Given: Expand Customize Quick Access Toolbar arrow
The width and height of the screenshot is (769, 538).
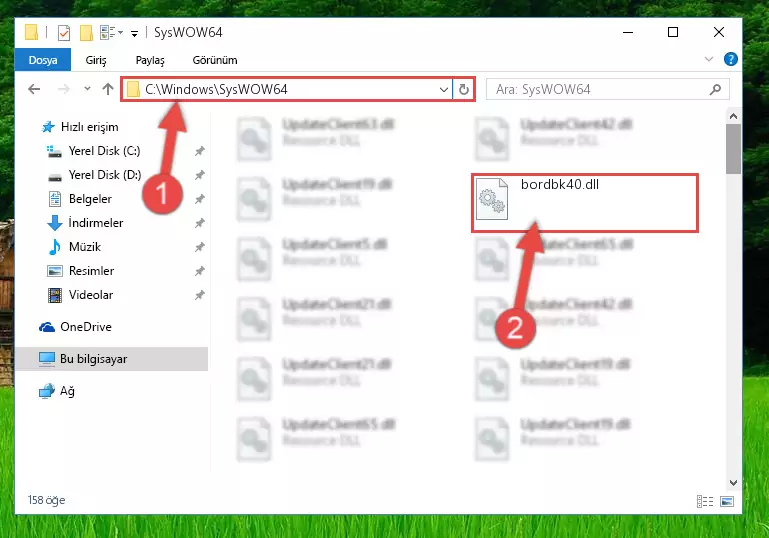Looking at the screenshot, I should 134,33.
